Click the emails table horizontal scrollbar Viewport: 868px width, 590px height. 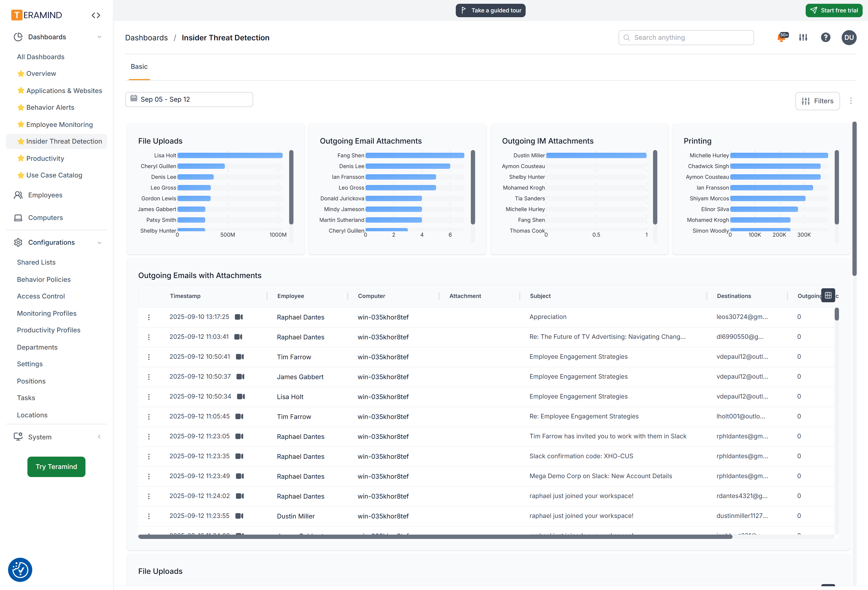(435, 536)
